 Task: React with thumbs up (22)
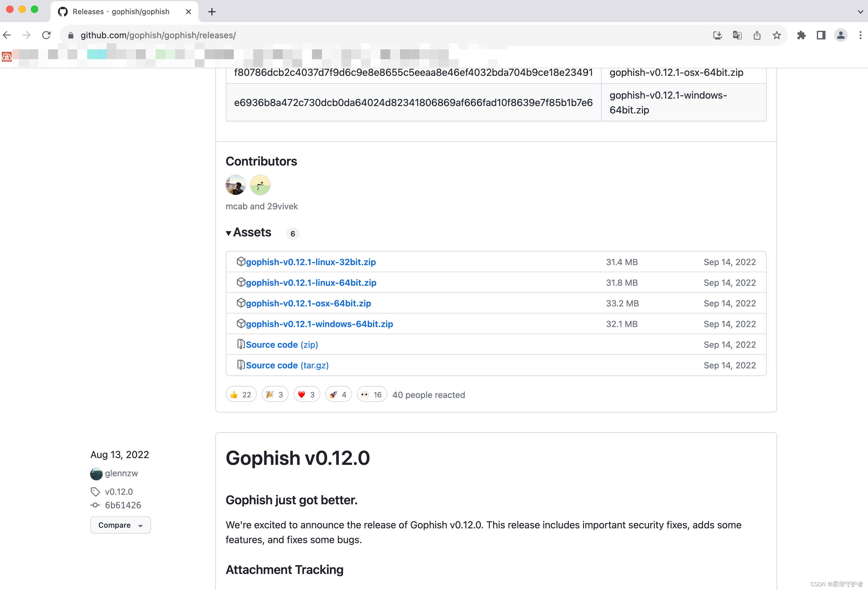(241, 395)
